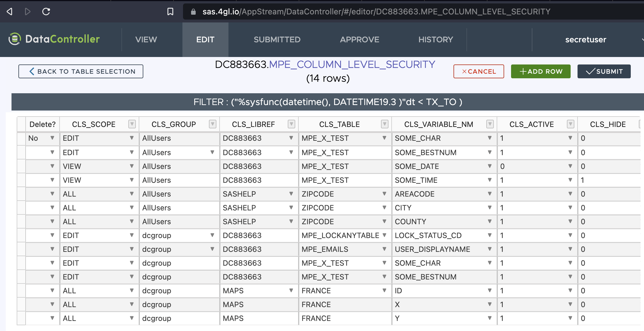
Task: Open CLS_SCOPE column header filter icon
Action: pos(132,124)
